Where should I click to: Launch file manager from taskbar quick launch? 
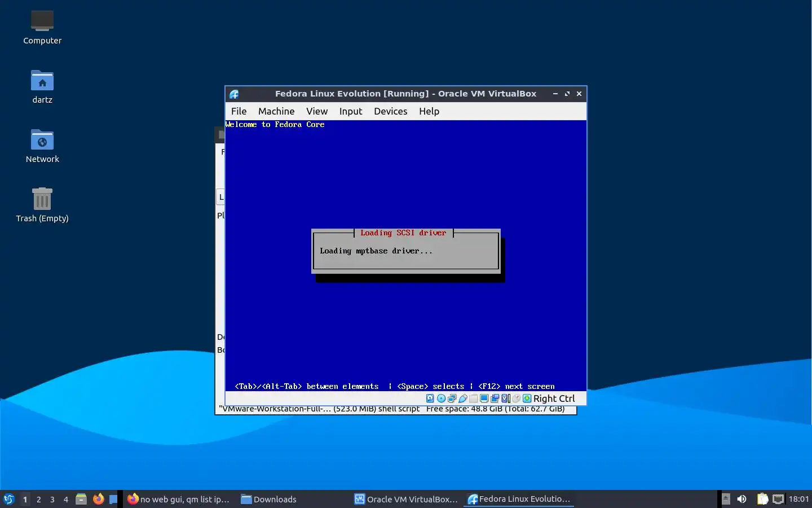pyautogui.click(x=81, y=499)
